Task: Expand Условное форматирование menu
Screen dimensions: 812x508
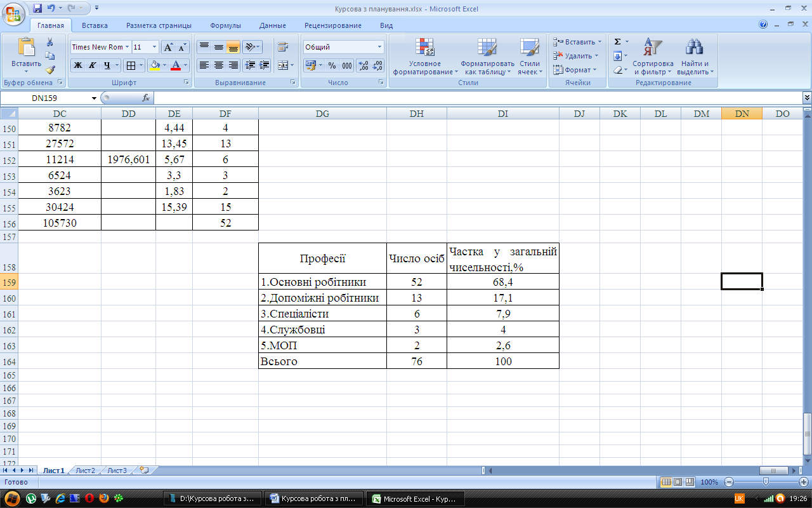Action: click(424, 57)
